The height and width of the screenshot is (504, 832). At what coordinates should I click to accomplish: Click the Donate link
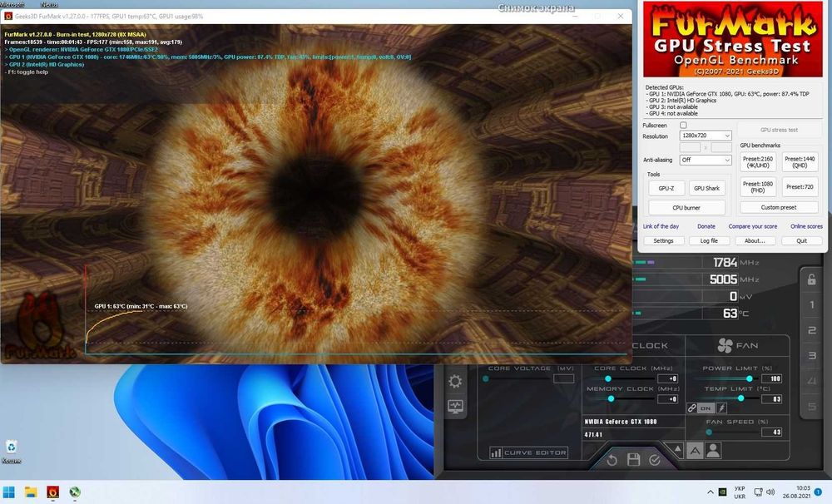(706, 226)
